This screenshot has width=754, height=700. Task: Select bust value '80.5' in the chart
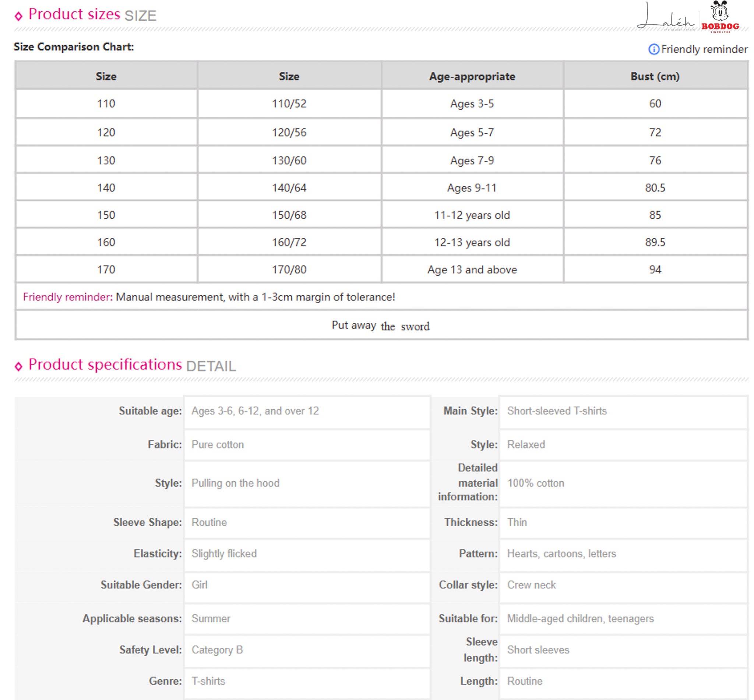(655, 187)
